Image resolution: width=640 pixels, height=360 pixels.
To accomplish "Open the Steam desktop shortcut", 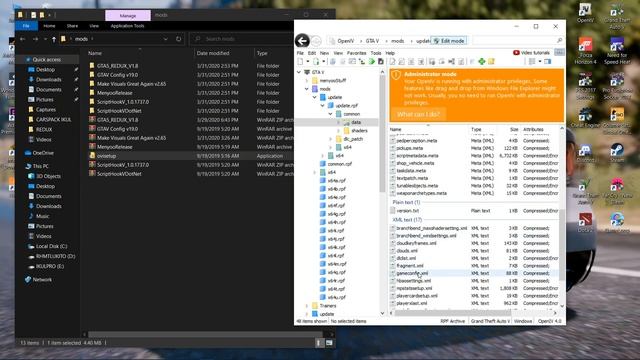I will point(617,153).
